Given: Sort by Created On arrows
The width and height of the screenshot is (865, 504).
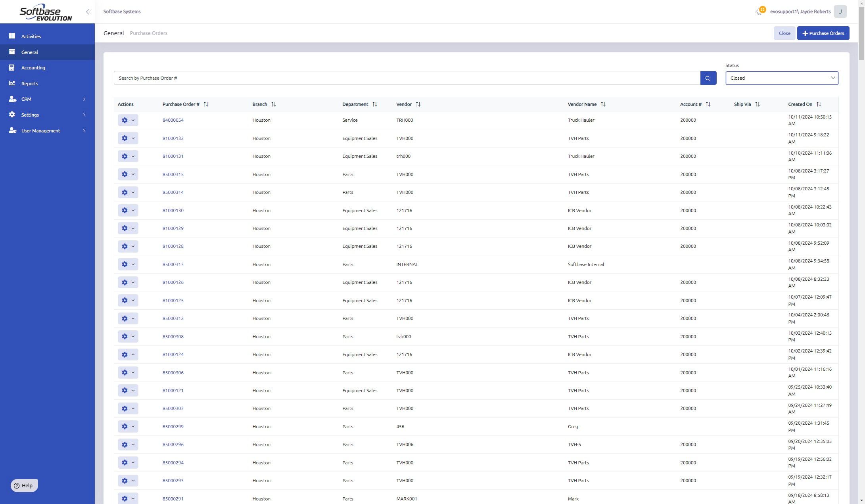Looking at the screenshot, I should click(x=819, y=104).
